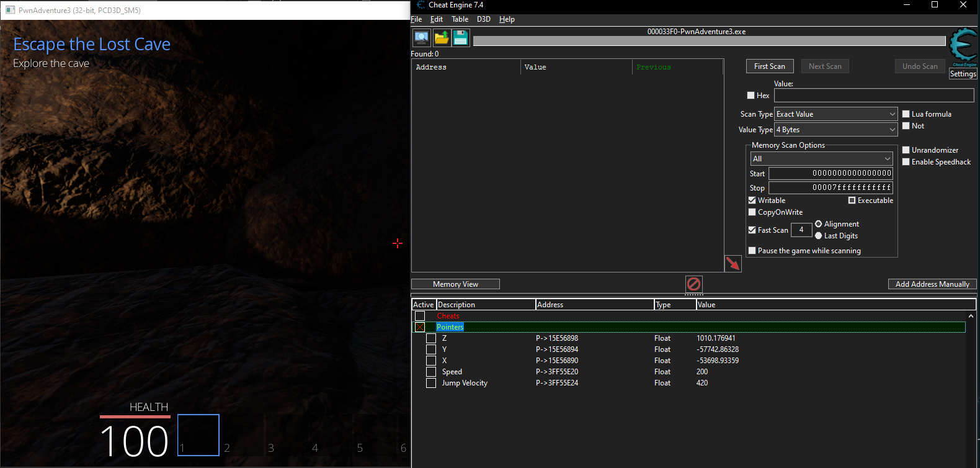The height and width of the screenshot is (468, 980).
Task: Toggle the CopyOnWrite checkbox
Action: point(752,212)
